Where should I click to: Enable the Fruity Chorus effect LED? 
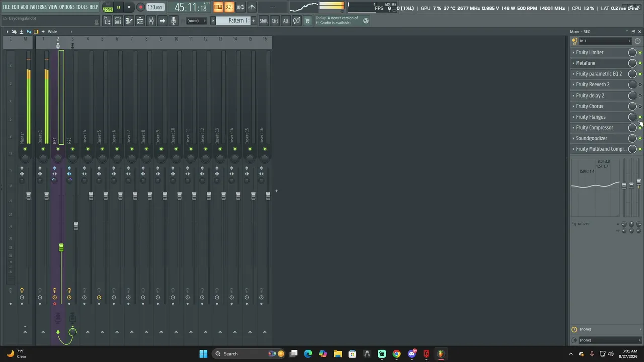click(x=640, y=106)
